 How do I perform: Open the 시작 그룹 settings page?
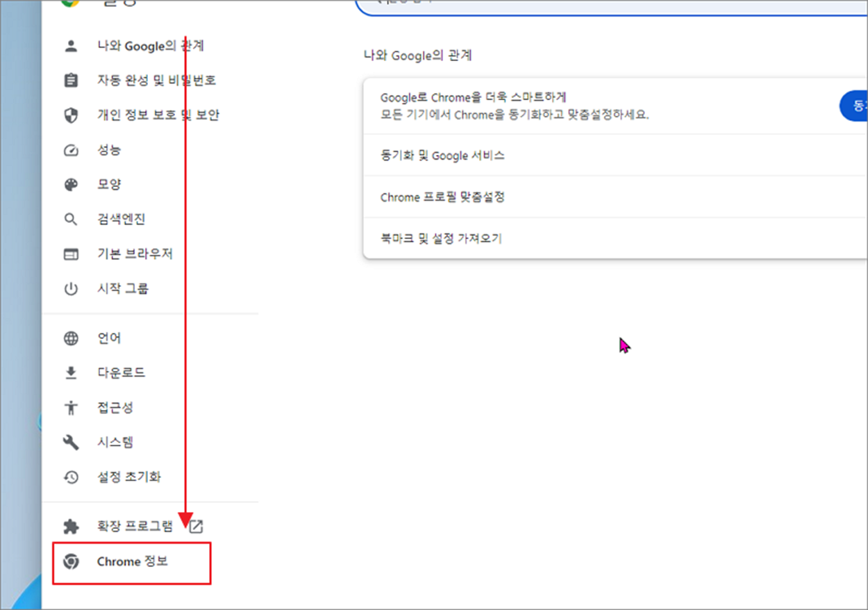pyautogui.click(x=122, y=289)
